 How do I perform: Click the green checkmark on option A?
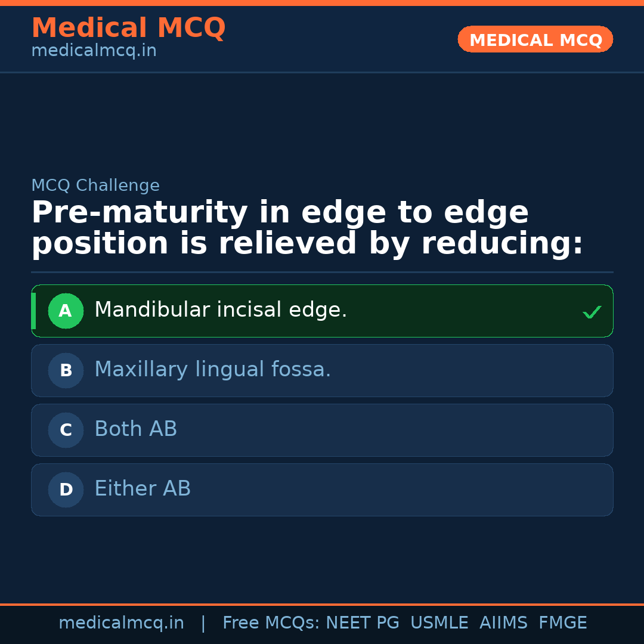tap(592, 312)
